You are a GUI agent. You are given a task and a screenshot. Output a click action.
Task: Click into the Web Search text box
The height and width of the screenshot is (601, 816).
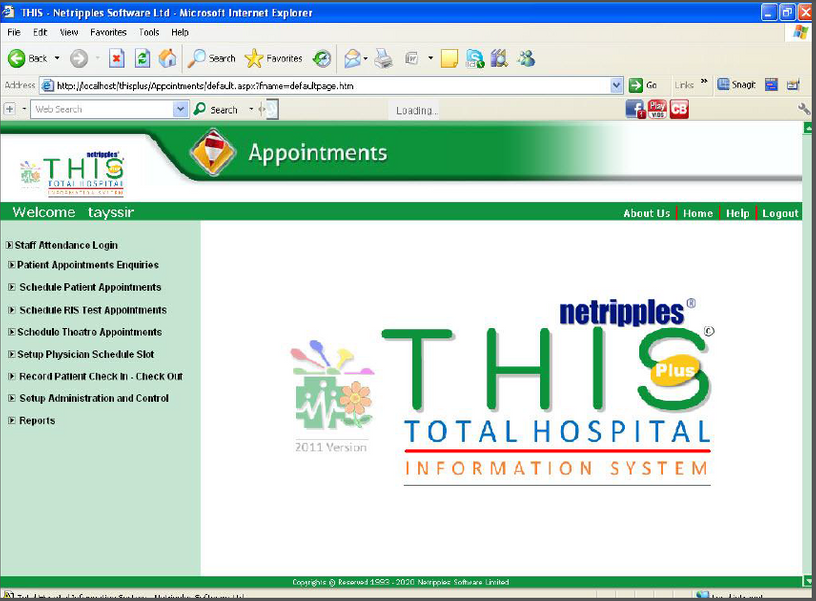pyautogui.click(x=103, y=109)
